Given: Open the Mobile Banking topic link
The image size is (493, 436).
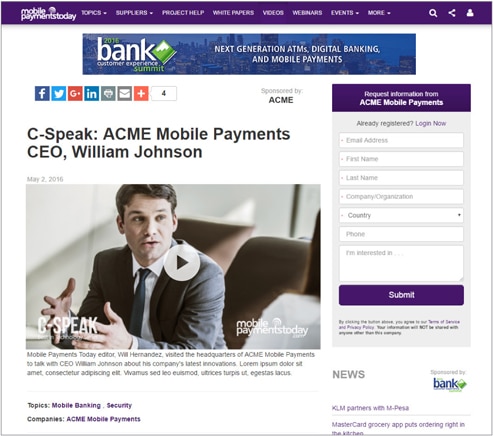Looking at the screenshot, I should 76,405.
